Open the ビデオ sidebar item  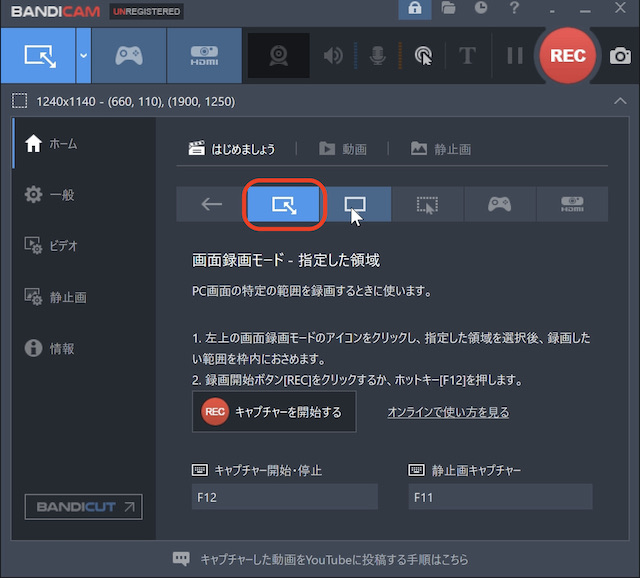84,246
